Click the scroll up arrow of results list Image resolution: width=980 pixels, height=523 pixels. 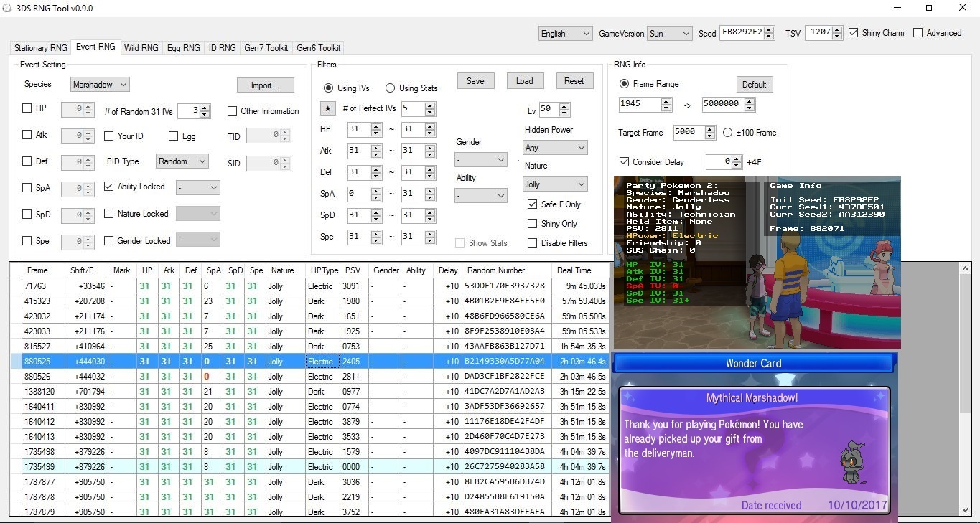pos(965,268)
